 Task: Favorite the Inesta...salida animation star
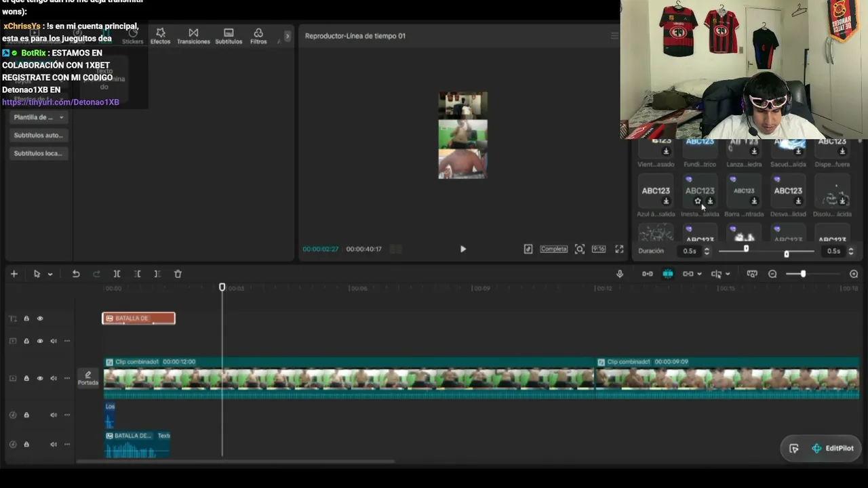[698, 201]
